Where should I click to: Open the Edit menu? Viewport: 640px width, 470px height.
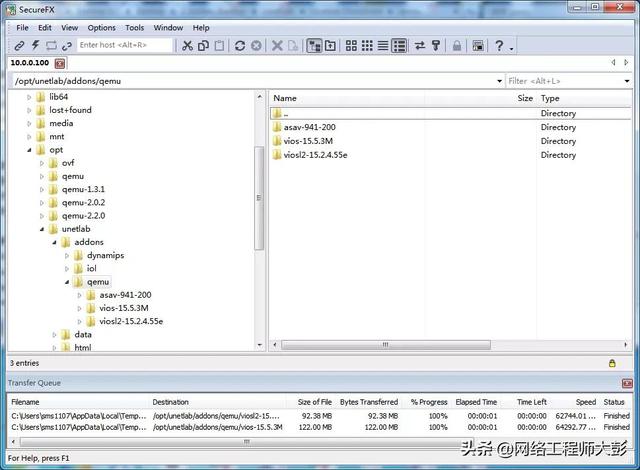45,28
